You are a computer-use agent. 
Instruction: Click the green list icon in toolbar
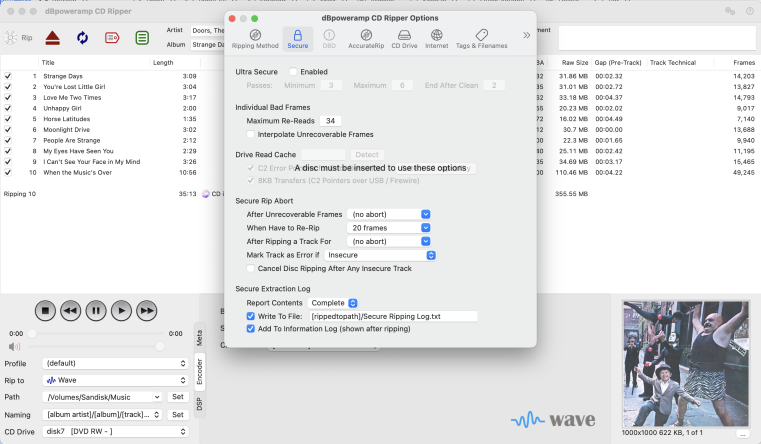tap(142, 38)
